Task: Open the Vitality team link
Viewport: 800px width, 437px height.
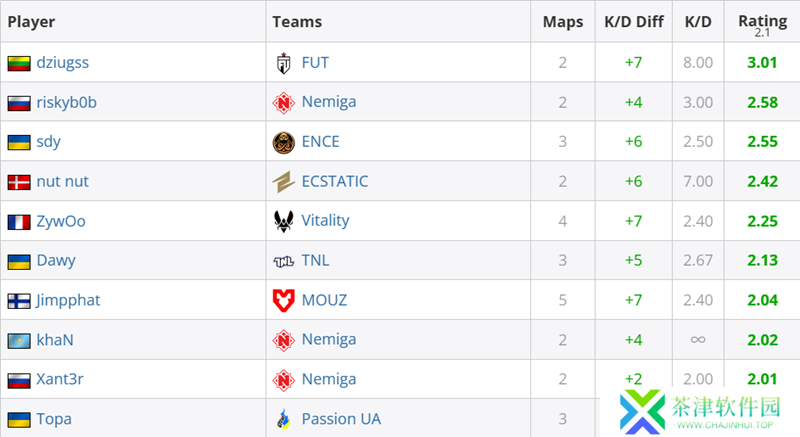Action: pos(325,221)
